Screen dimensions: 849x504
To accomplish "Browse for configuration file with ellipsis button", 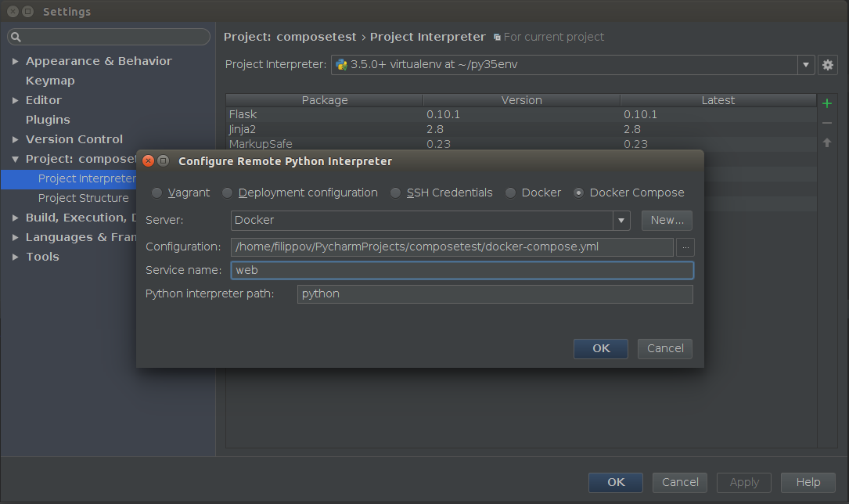I will [685, 247].
